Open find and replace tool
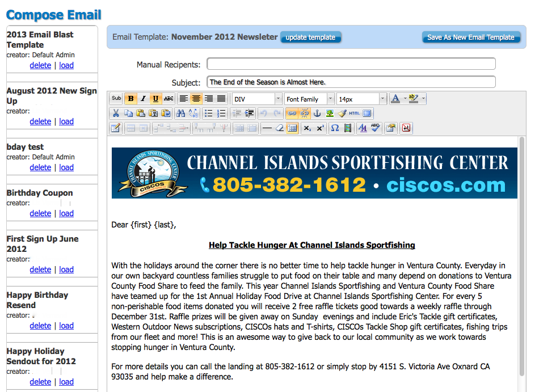The image size is (535, 392). click(193, 113)
